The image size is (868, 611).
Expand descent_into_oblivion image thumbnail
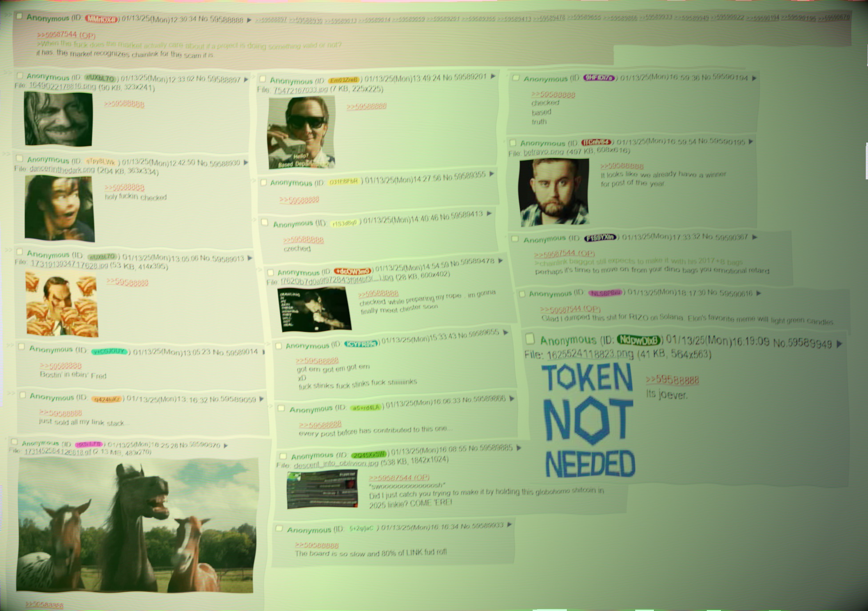click(x=322, y=490)
